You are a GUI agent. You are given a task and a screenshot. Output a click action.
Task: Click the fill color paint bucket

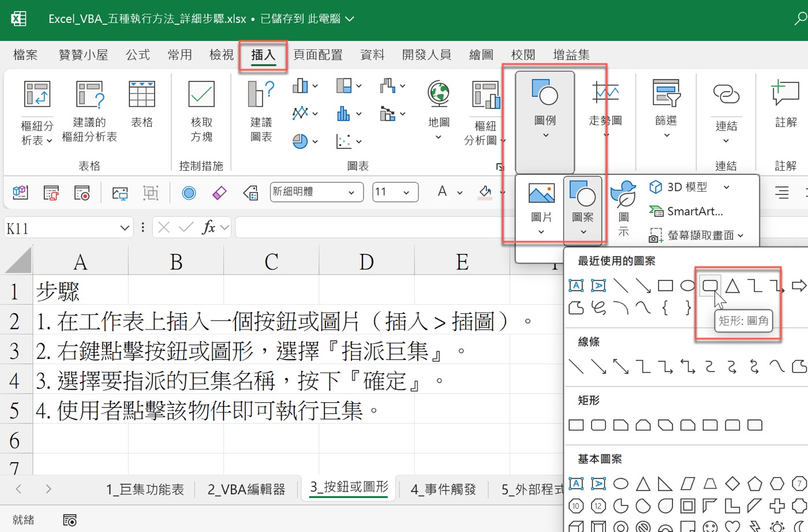click(x=485, y=192)
